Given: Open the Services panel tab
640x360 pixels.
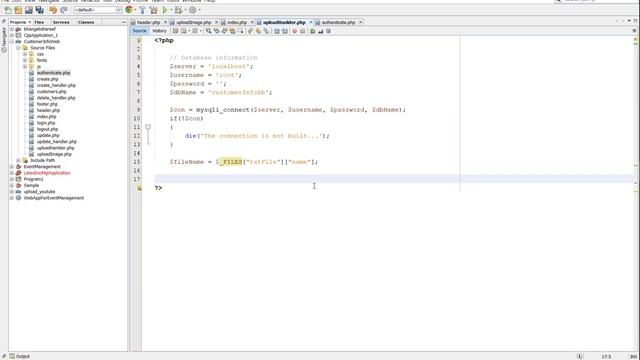Looking at the screenshot, I should [61, 22].
